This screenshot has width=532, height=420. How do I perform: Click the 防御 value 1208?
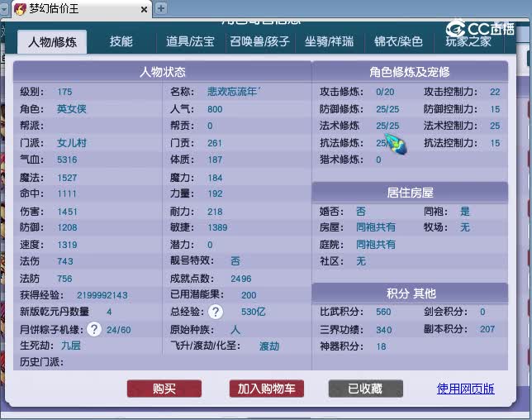(x=67, y=227)
